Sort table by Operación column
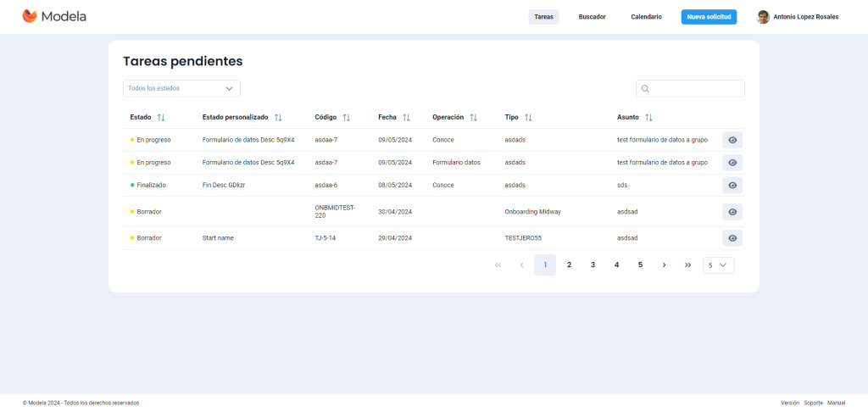This screenshot has height=412, width=868. (473, 117)
